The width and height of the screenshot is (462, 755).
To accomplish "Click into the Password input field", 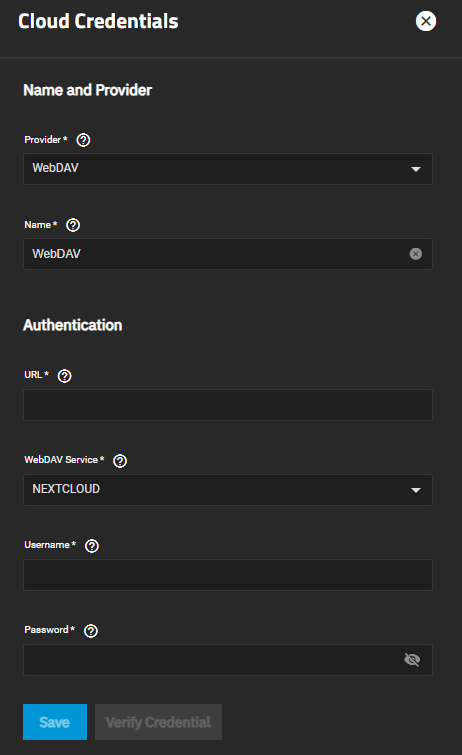I will (x=212, y=660).
